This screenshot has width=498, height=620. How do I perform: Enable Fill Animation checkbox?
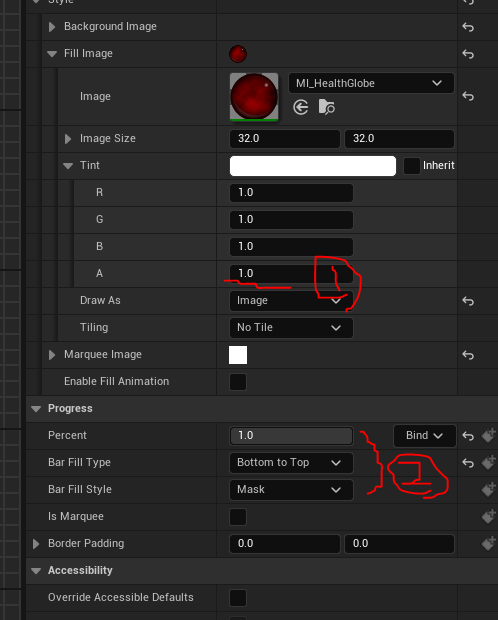(238, 382)
